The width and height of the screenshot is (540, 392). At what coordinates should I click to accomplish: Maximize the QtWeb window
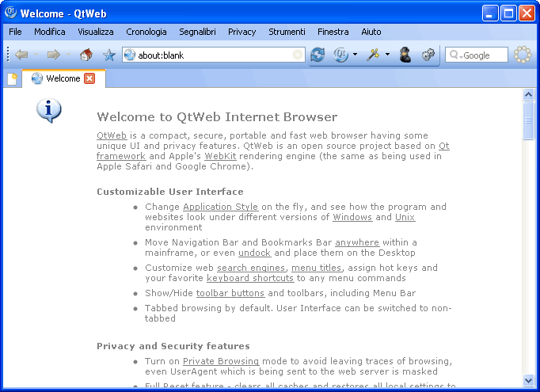508,13
